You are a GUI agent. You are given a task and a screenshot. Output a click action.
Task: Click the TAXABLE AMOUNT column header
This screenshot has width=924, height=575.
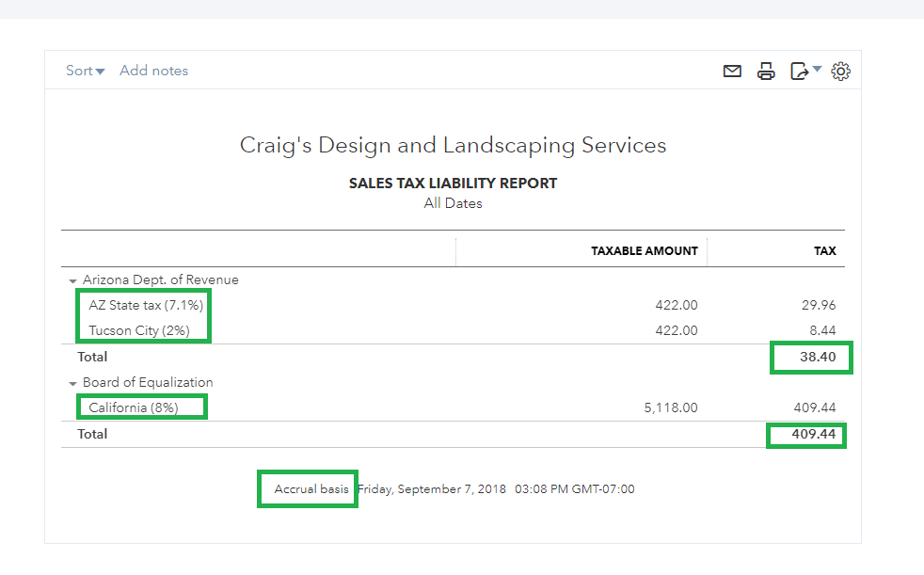click(x=644, y=251)
